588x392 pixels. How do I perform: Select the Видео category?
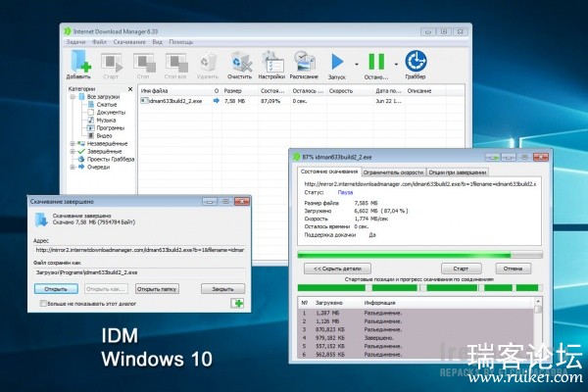pyautogui.click(x=104, y=136)
